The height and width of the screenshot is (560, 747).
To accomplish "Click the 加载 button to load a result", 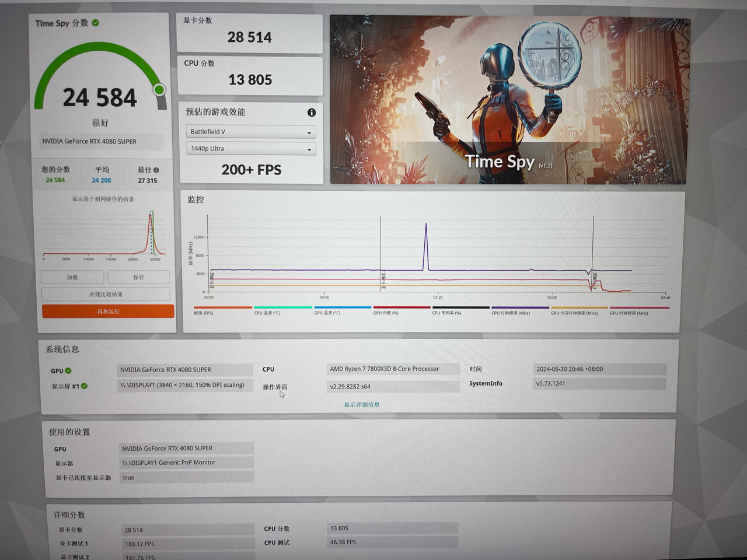I will point(72,276).
